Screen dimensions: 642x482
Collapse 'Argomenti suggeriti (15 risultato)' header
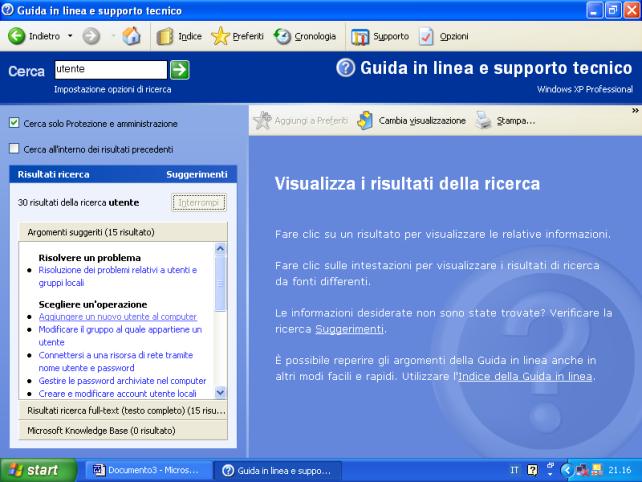[x=123, y=232]
